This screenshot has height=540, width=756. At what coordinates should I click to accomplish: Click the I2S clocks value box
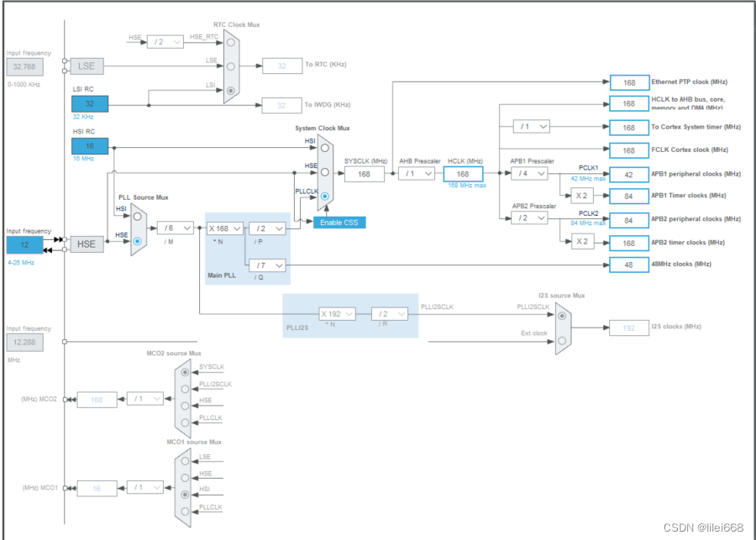629,328
